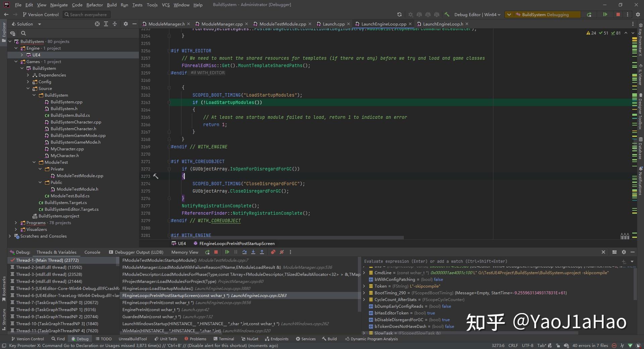Click the Search Everywhere magnifier icon
Image resolution: width=644 pixels, height=349 pixels.
click(x=67, y=14)
